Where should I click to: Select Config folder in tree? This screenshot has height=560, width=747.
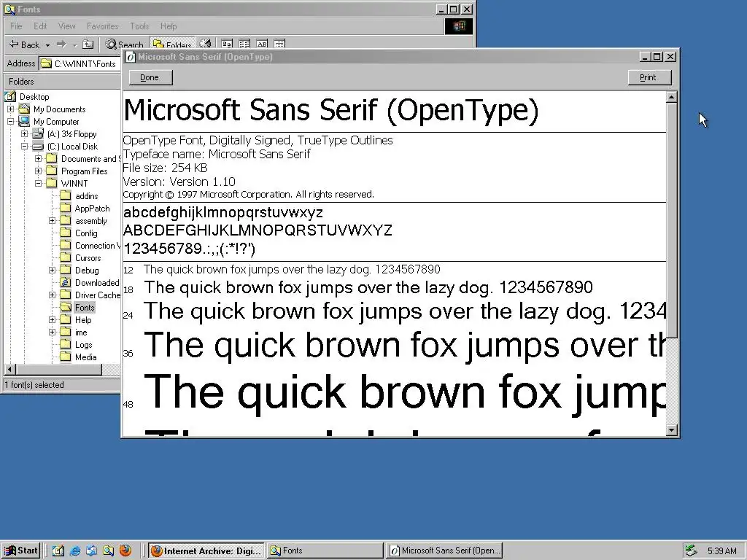(x=86, y=233)
